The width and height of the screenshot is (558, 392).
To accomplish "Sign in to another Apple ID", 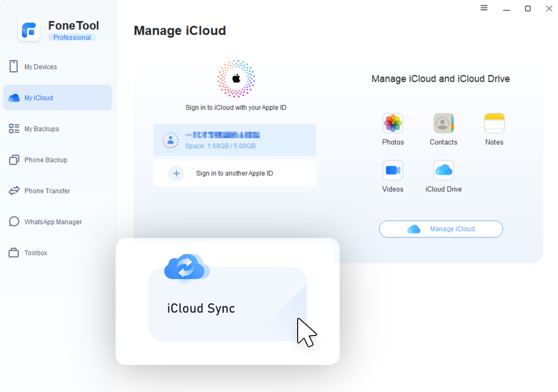I will (x=235, y=173).
